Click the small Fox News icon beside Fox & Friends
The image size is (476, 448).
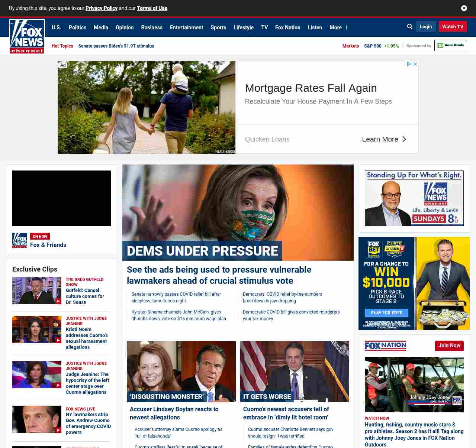[x=20, y=240]
